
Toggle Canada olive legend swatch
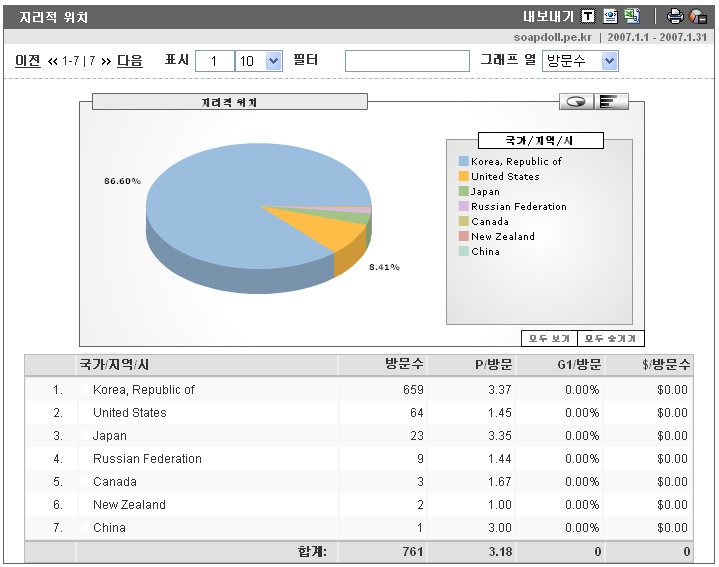pos(464,221)
